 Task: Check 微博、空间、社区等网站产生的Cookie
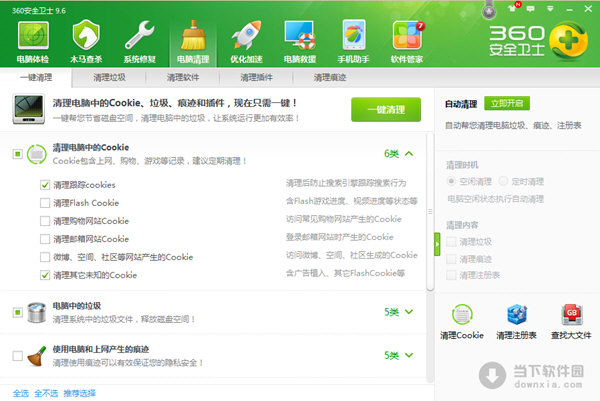(45, 257)
